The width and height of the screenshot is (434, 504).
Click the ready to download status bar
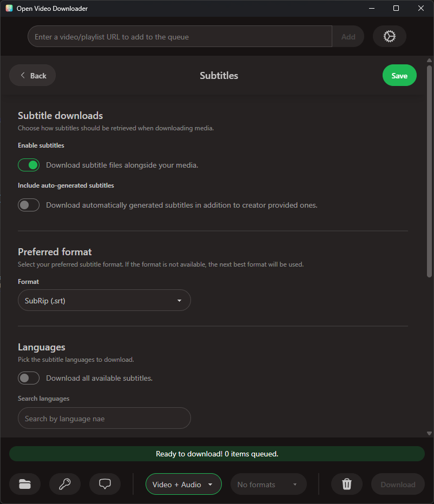coord(217,453)
